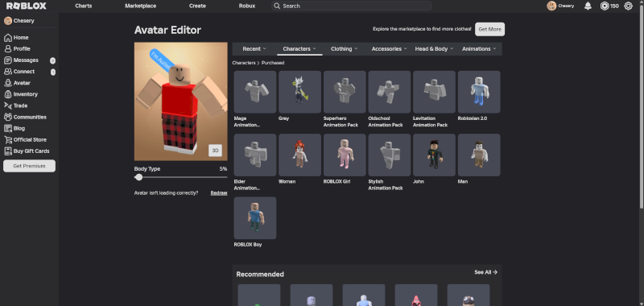Click in the Search input field

[x=351, y=6]
